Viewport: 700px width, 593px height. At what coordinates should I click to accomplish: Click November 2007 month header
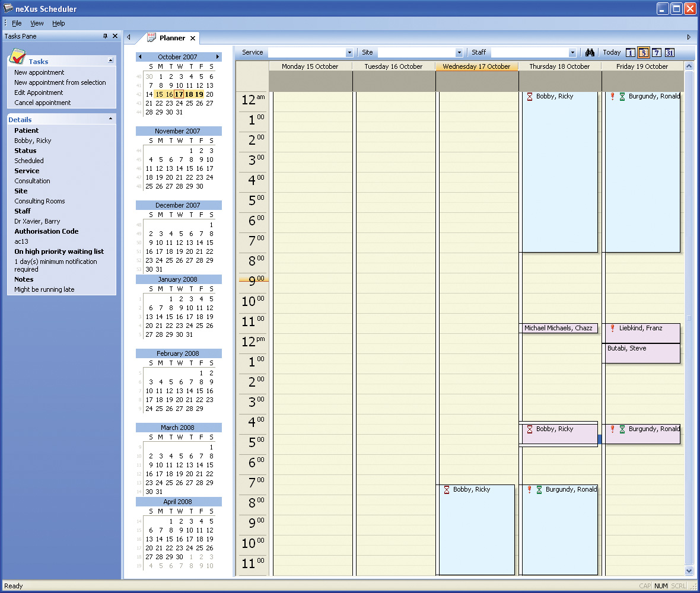pos(178,130)
